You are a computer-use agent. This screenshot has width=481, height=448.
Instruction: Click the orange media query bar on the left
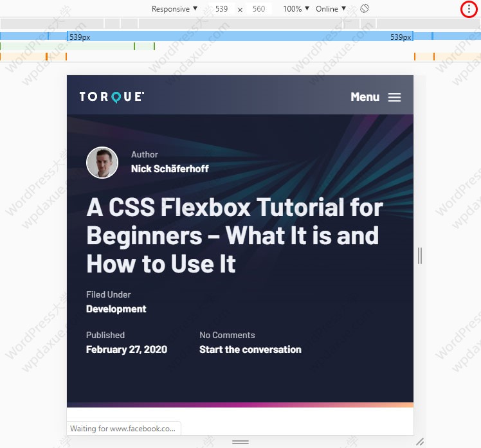pos(33,57)
